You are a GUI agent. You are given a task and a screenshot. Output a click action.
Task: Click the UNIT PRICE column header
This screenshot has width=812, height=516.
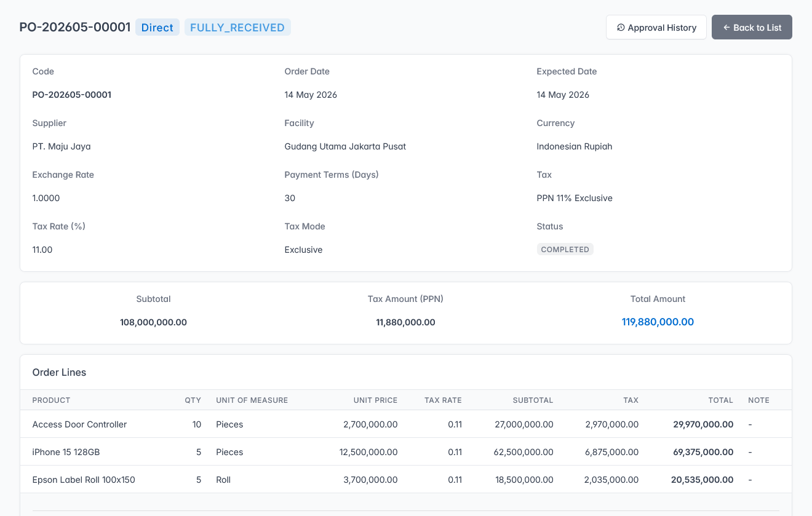(x=375, y=400)
